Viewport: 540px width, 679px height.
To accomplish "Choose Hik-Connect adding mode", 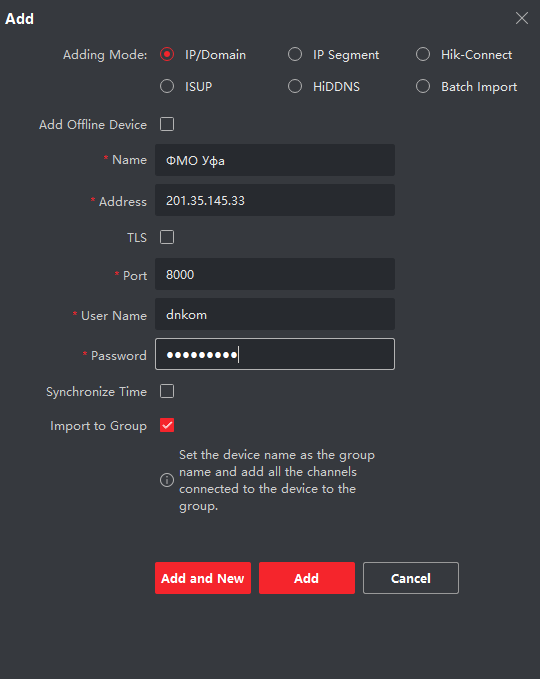I will (x=423, y=55).
